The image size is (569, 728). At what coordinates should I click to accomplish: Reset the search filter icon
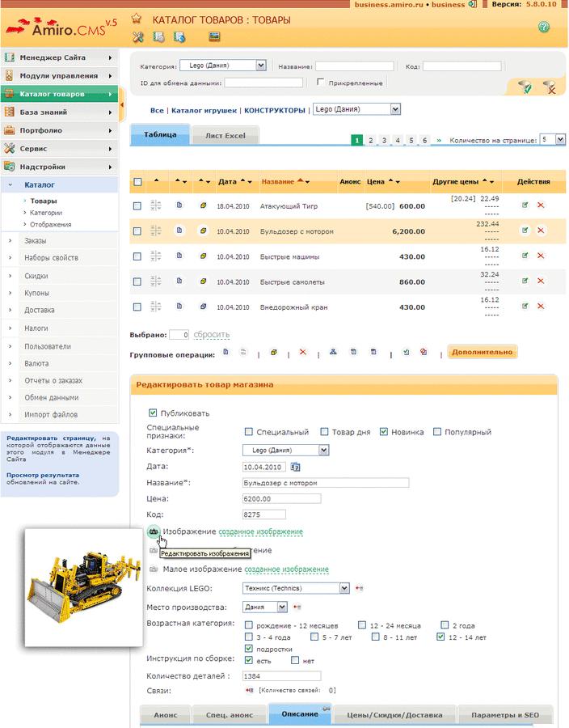(549, 86)
